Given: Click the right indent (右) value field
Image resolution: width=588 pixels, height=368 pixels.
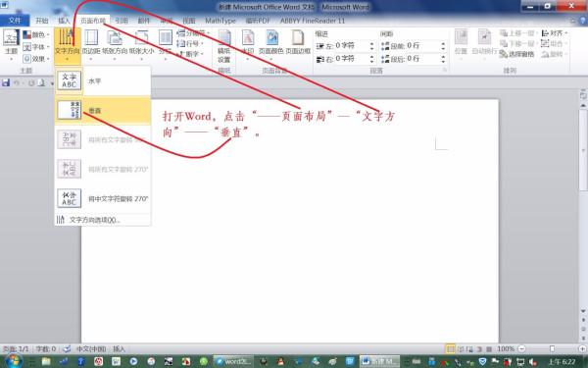Looking at the screenshot, I should (x=351, y=59).
